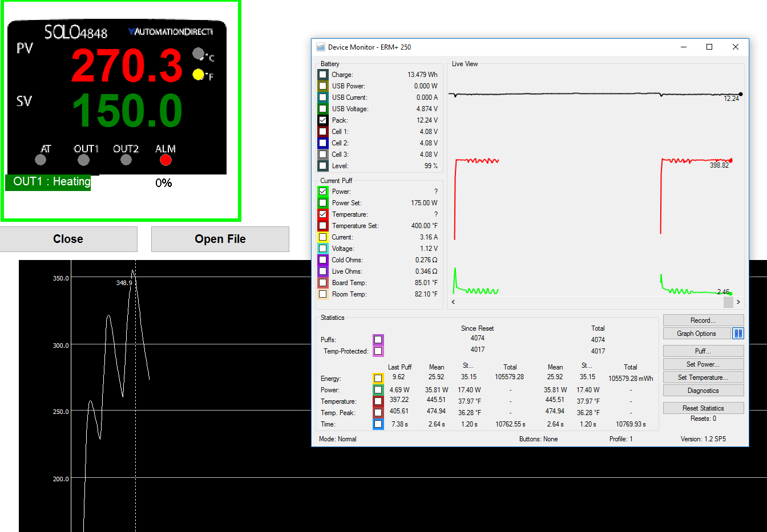Click the Temperature Set value 400.00 °F
Viewport: 767px width, 532px height.
click(x=424, y=226)
